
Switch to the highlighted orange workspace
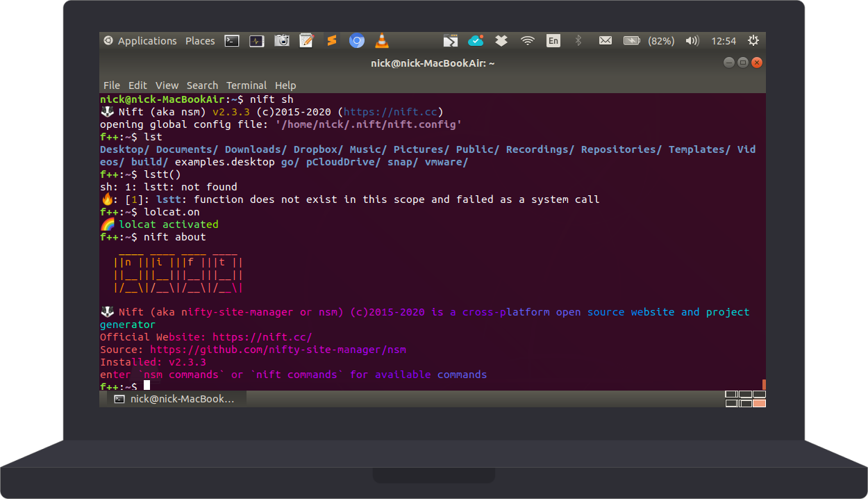pos(759,403)
